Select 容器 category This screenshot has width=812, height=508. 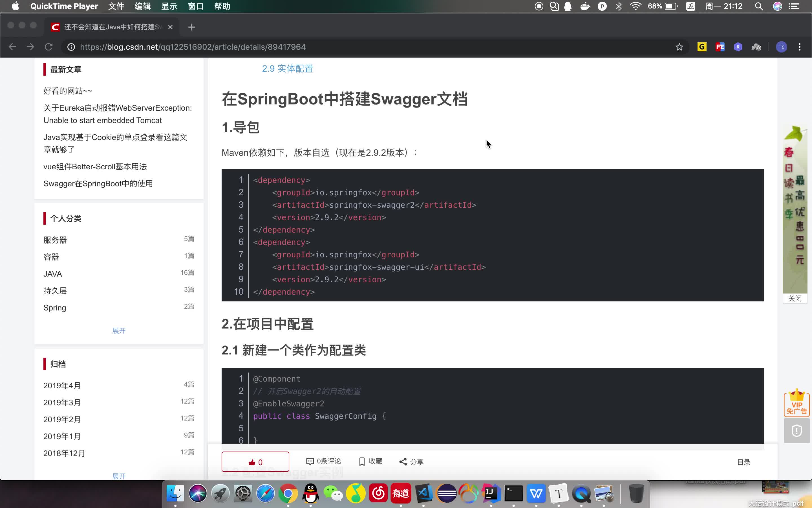point(51,257)
